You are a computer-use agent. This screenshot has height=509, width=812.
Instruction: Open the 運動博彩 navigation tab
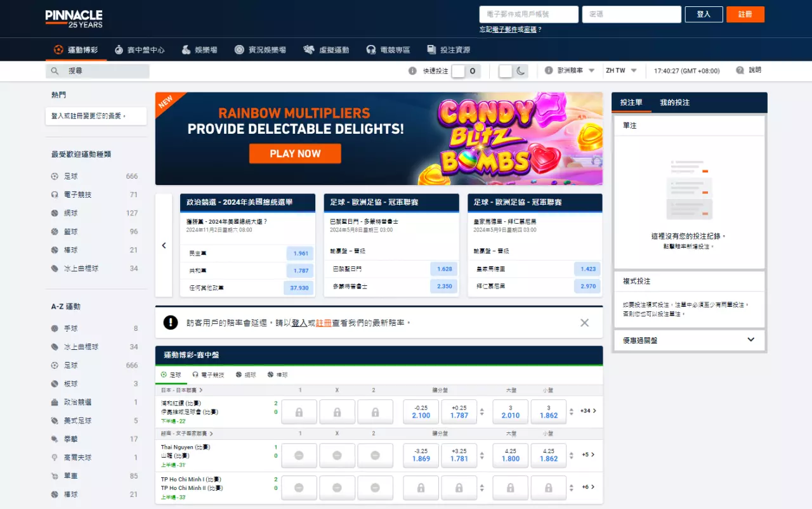point(75,49)
